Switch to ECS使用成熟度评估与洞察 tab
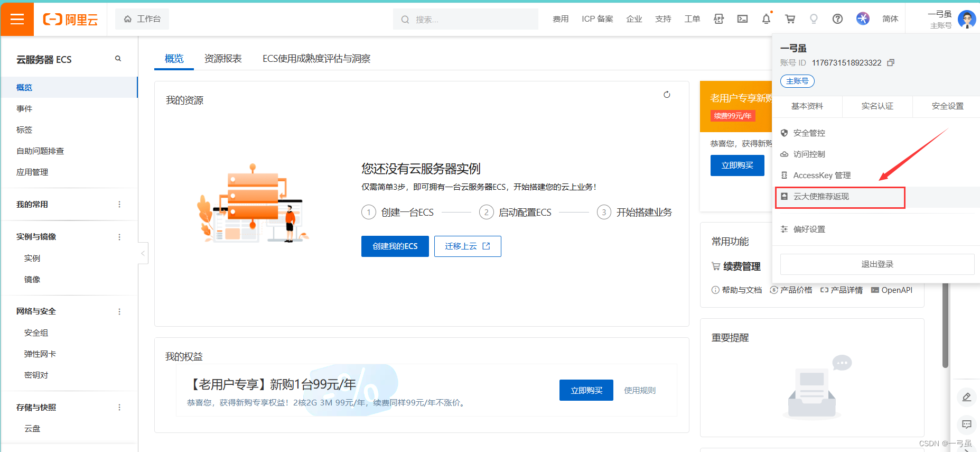Viewport: 980px width, 452px height. tap(316, 59)
